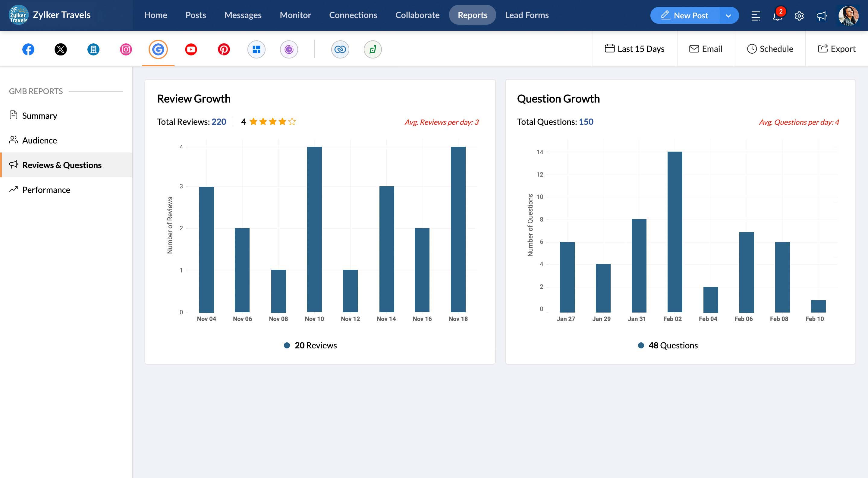Click the Google My Business icon
868x478 pixels.
(x=158, y=49)
